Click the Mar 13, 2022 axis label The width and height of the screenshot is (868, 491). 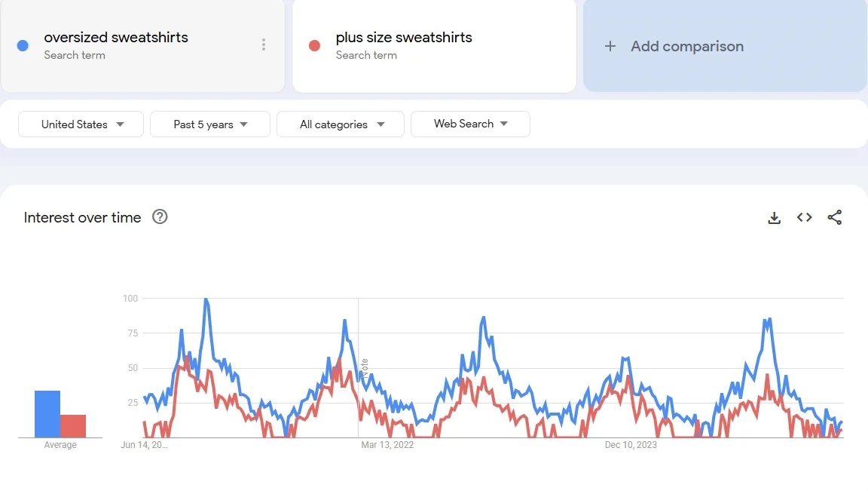tap(387, 445)
